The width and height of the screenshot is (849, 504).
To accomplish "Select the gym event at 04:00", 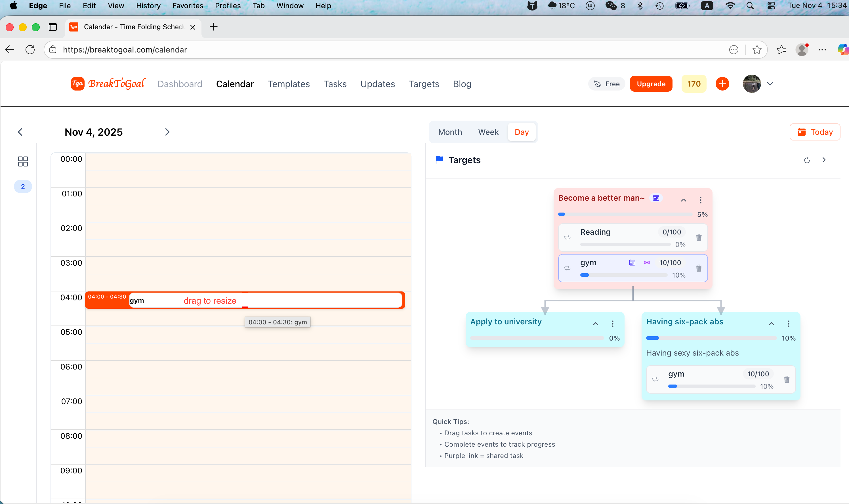I will pos(245,300).
